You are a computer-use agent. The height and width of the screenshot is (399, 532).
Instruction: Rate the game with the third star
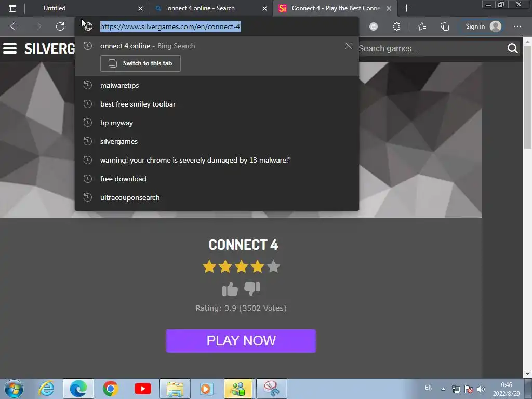pyautogui.click(x=241, y=267)
